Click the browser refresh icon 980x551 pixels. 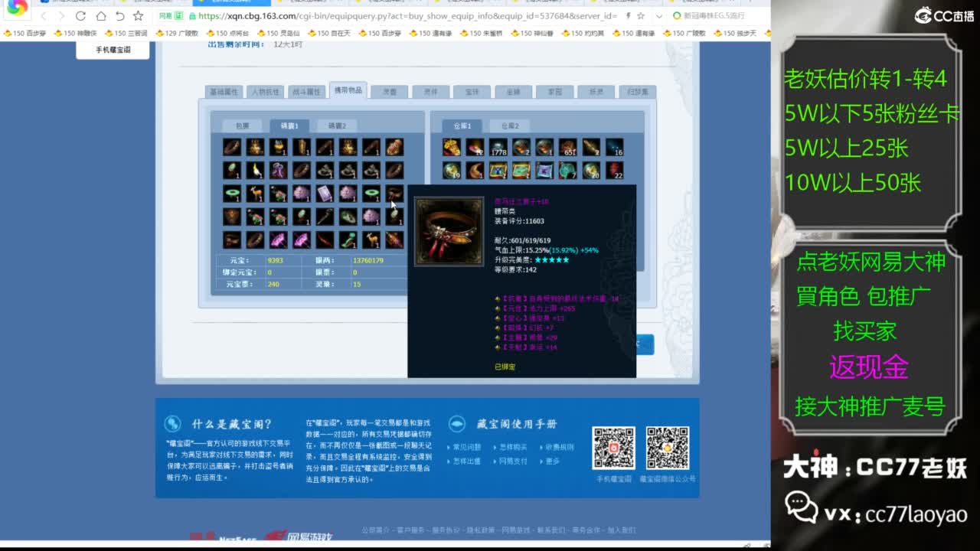click(x=81, y=16)
